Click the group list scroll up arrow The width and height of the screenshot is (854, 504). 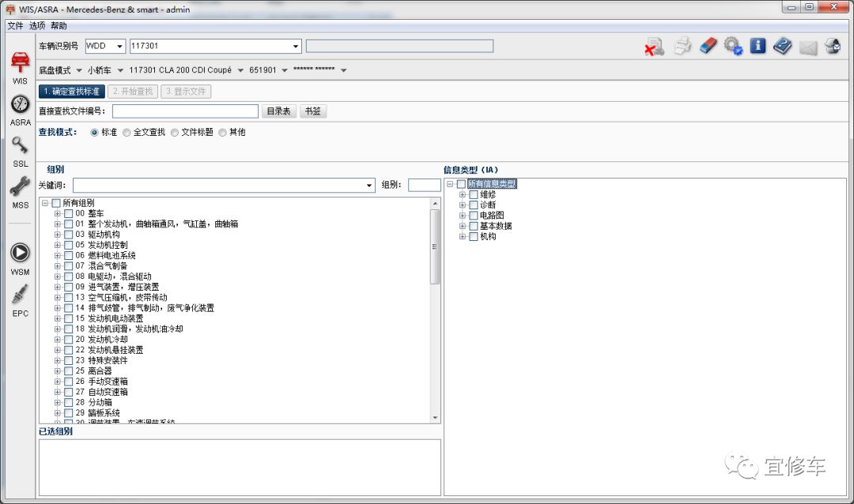pos(435,204)
